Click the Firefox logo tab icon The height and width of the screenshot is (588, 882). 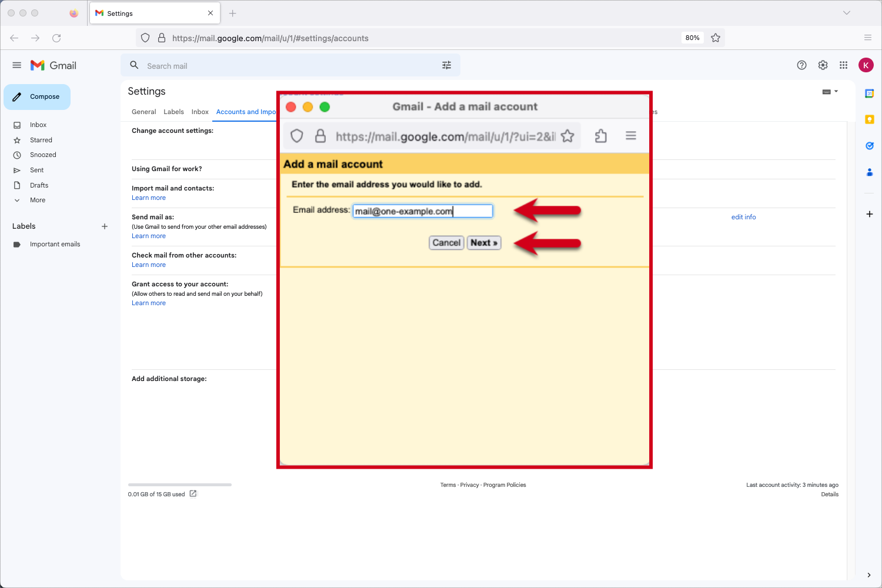[x=73, y=13]
